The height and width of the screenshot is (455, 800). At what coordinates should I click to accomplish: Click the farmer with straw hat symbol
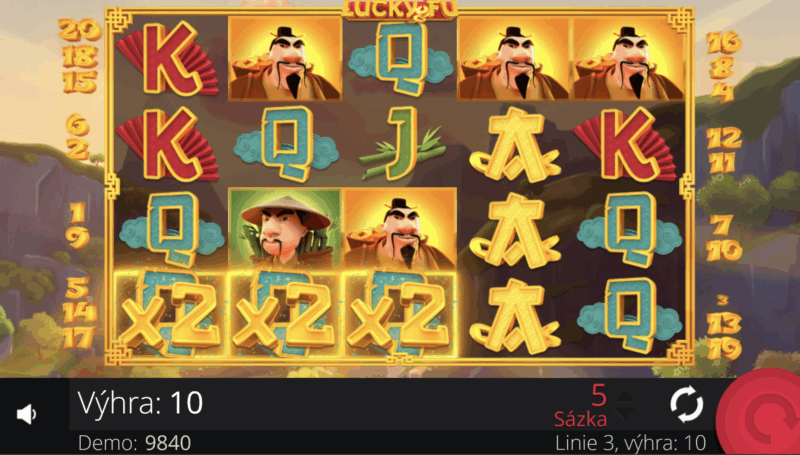285,228
